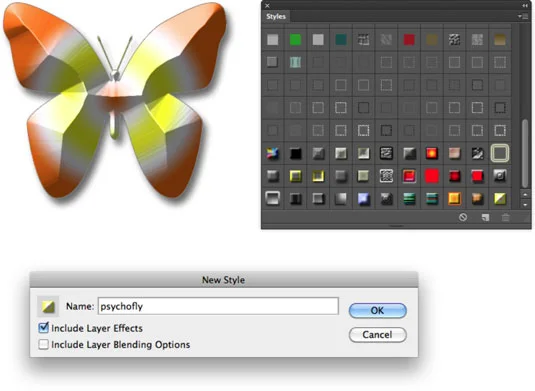
Task: Choose the black-white diagonal pattern style in top row
Action: [x=454, y=40]
